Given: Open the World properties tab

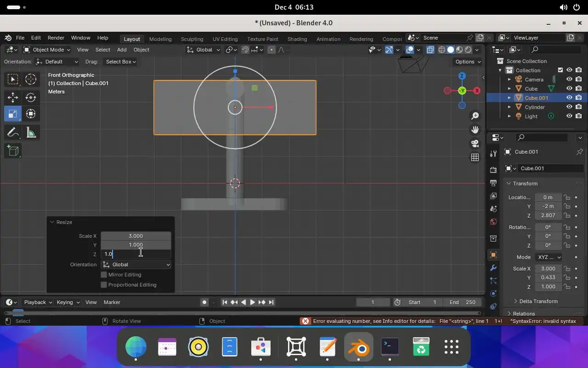Looking at the screenshot, I should point(493,222).
